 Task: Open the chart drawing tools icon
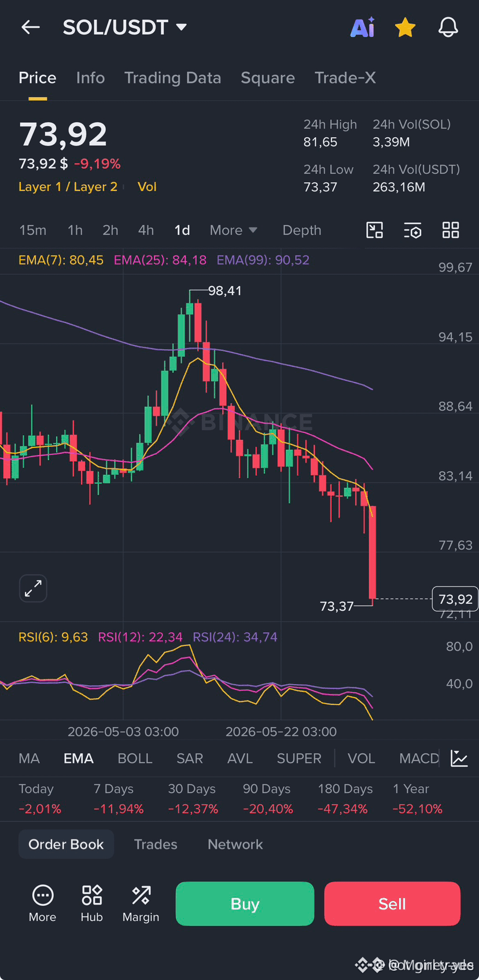tap(375, 230)
